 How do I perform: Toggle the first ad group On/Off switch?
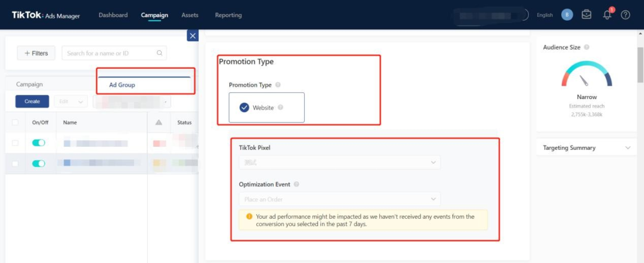pyautogui.click(x=39, y=143)
